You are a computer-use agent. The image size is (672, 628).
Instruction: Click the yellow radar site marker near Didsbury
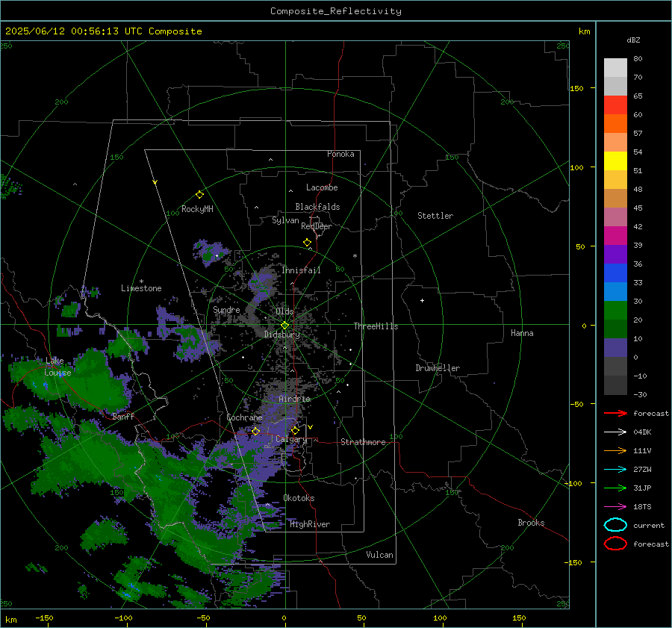coord(284,325)
